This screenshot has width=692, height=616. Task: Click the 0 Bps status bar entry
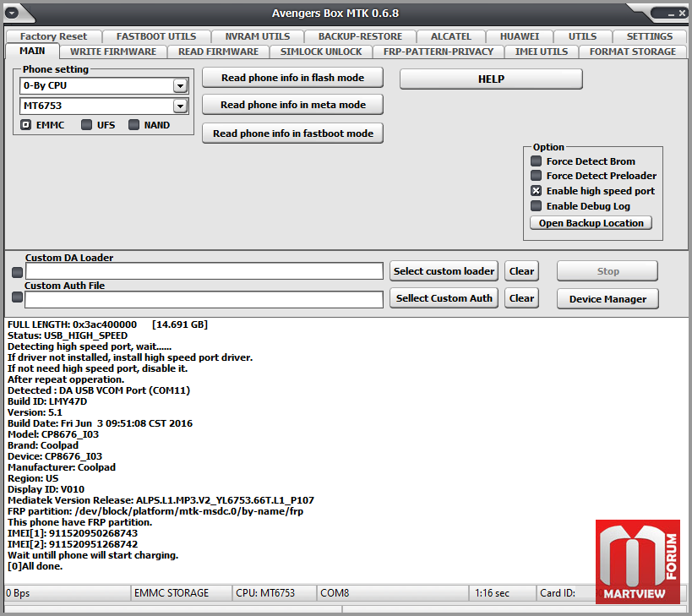67,592
